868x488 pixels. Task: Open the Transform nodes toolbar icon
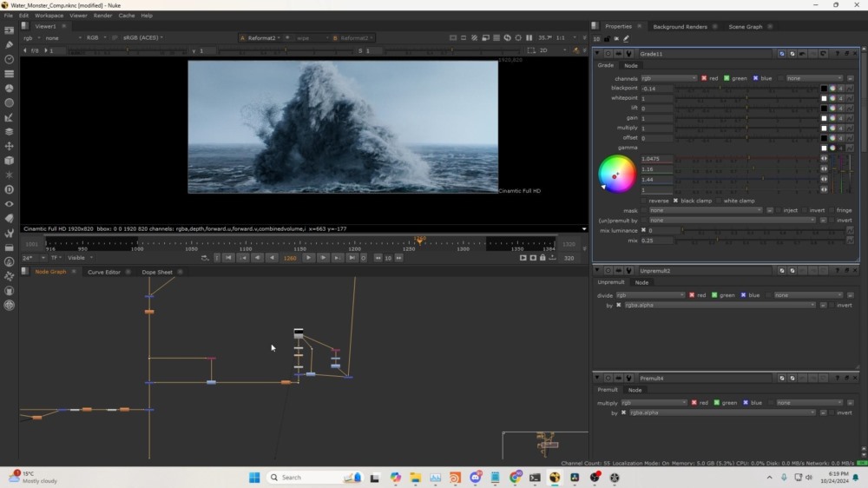tap(9, 146)
